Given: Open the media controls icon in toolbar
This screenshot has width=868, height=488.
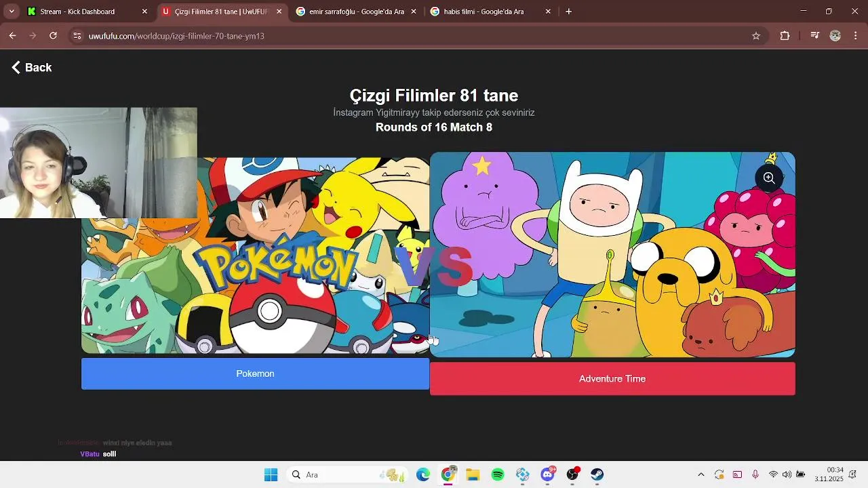Looking at the screenshot, I should point(815,36).
